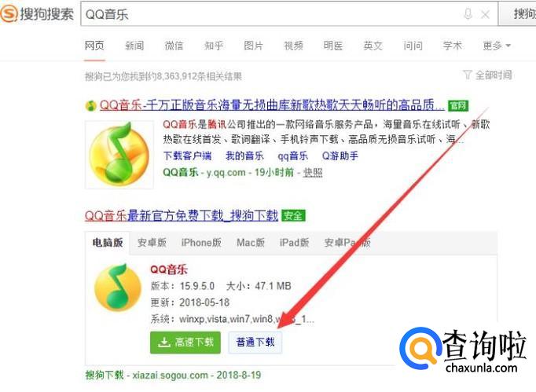Click the QQ音乐 download app icon
Viewport: 536px width, 392px height.
(118, 288)
